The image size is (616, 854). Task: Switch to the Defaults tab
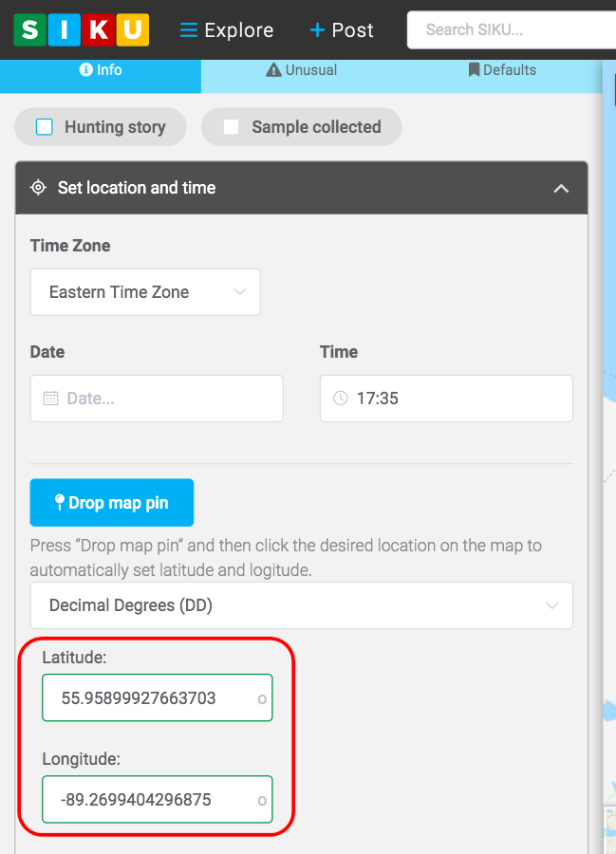tap(502, 70)
